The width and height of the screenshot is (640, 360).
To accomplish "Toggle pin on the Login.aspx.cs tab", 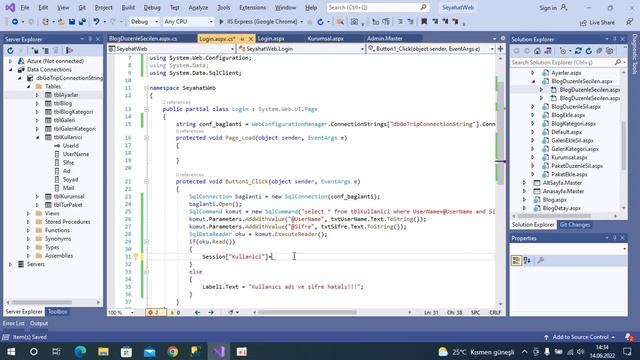I will 242,39.
